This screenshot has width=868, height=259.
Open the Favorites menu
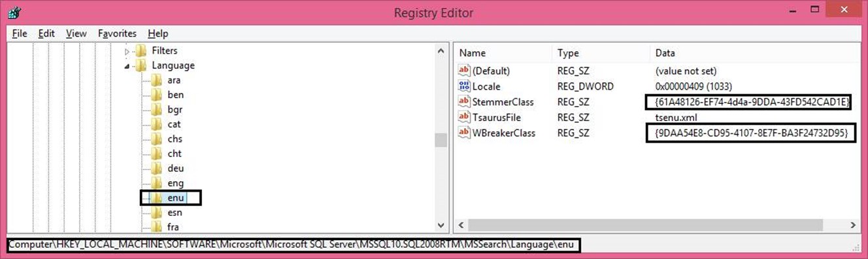[118, 33]
